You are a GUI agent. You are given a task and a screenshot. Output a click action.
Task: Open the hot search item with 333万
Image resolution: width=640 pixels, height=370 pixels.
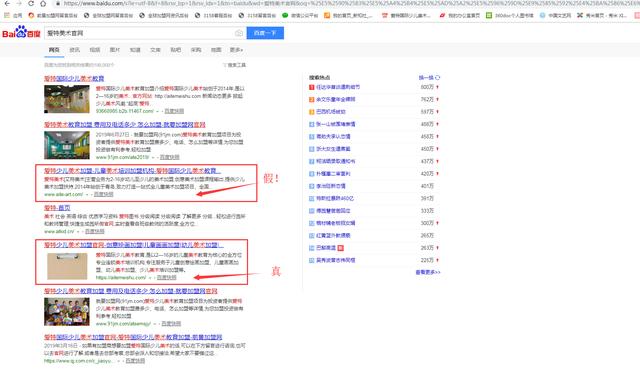[333, 211]
